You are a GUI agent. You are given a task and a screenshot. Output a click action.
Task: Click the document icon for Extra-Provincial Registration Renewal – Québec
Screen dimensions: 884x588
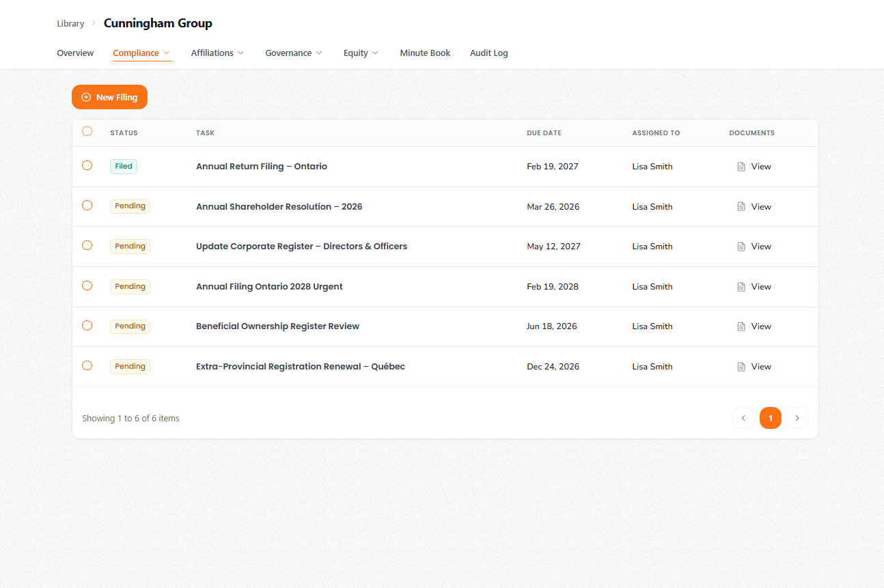pos(741,366)
